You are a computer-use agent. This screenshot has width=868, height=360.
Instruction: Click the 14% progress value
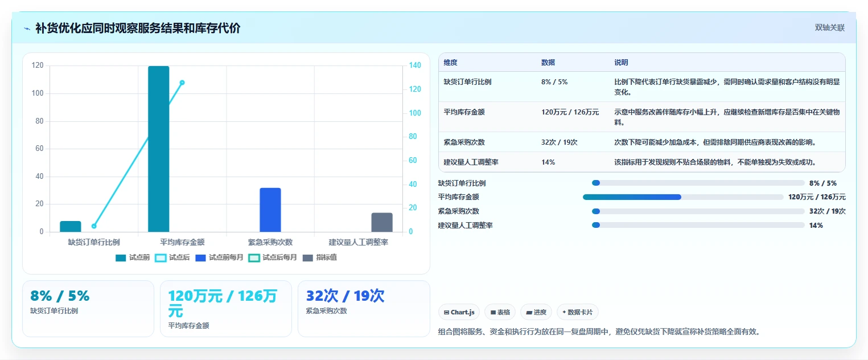pyautogui.click(x=816, y=226)
